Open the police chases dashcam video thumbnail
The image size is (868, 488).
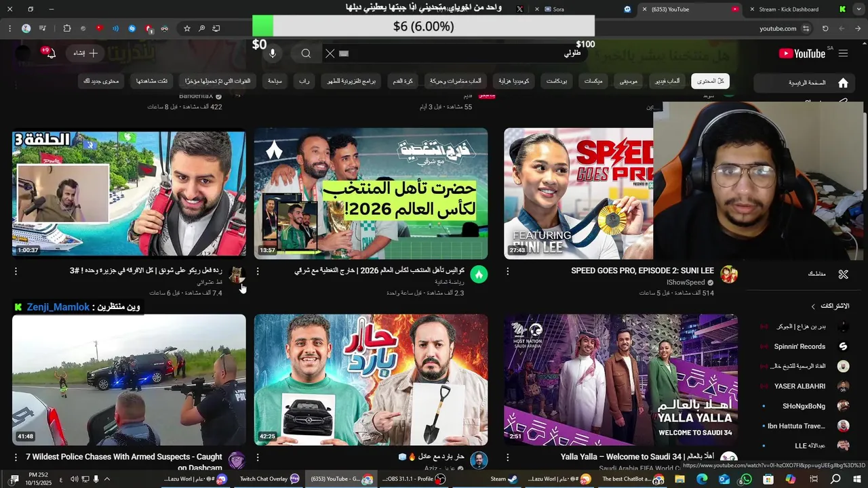pos(129,380)
